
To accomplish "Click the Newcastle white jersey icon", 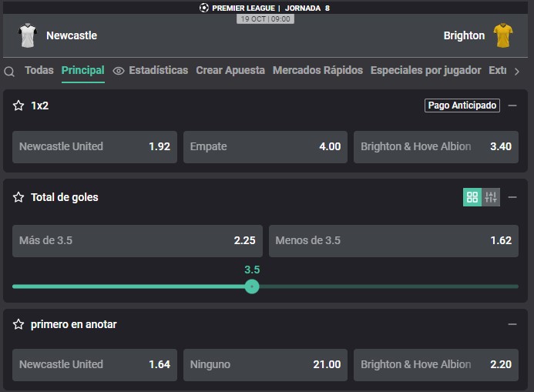I will coord(28,35).
